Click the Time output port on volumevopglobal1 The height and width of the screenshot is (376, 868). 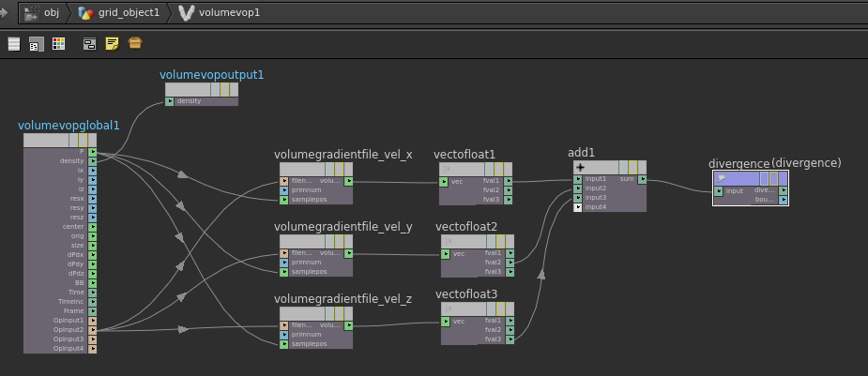[x=93, y=293]
